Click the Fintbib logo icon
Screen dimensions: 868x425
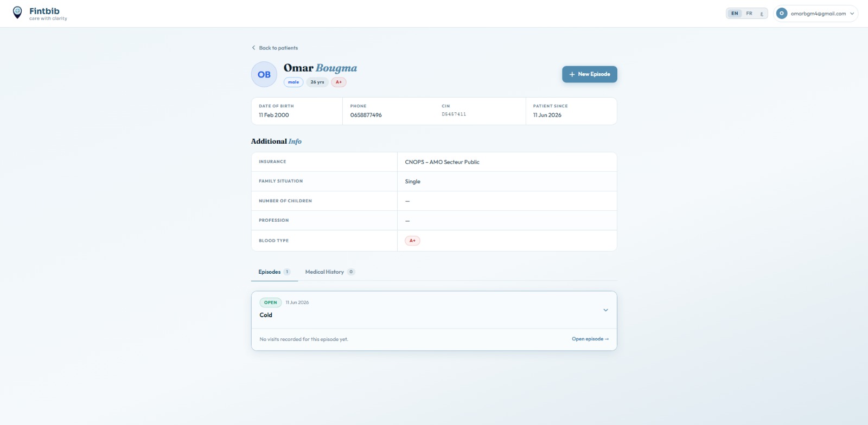tap(17, 13)
